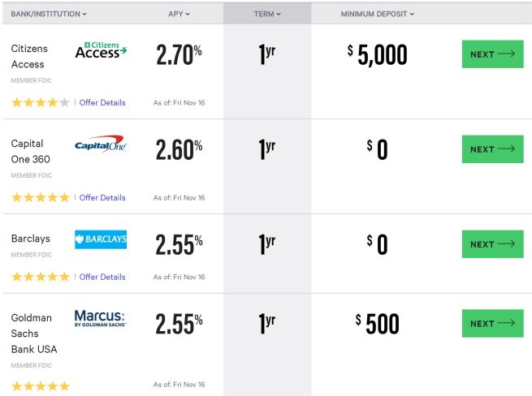Click the Barclays logo
This screenshot has height=396, width=532.
point(101,239)
